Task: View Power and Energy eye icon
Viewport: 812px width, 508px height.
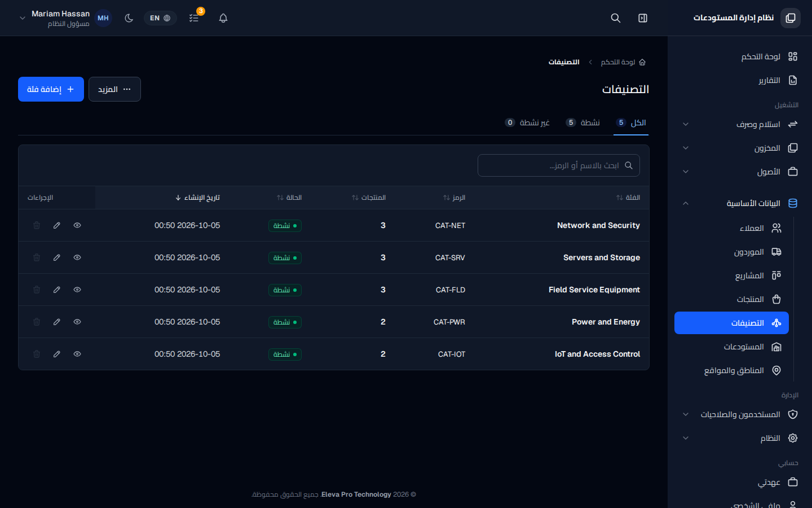Action: [77, 322]
